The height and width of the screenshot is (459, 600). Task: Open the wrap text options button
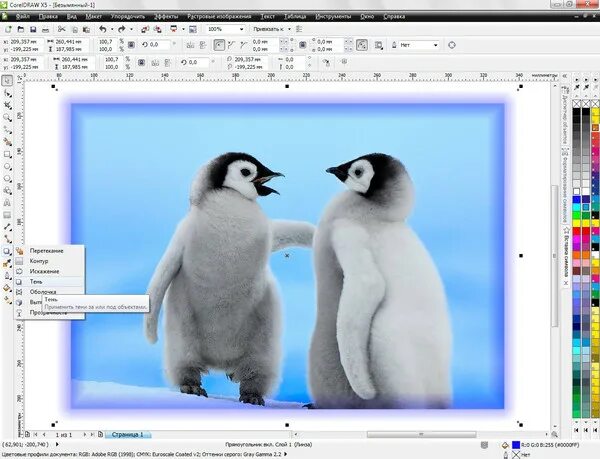(379, 45)
